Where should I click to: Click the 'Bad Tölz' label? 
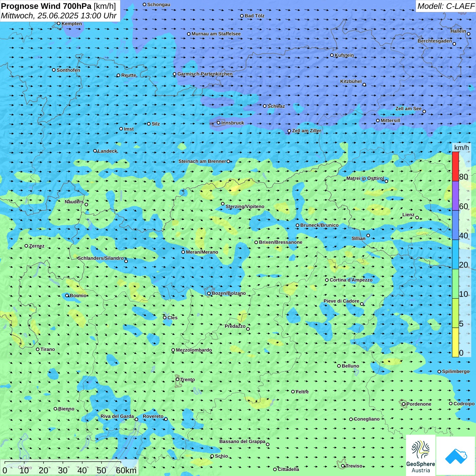(x=254, y=16)
